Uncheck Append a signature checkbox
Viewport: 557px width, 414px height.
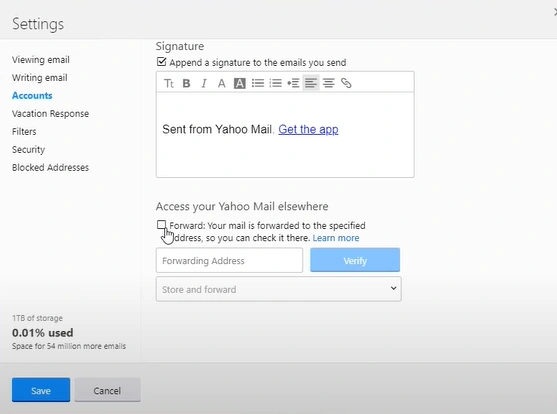point(161,62)
